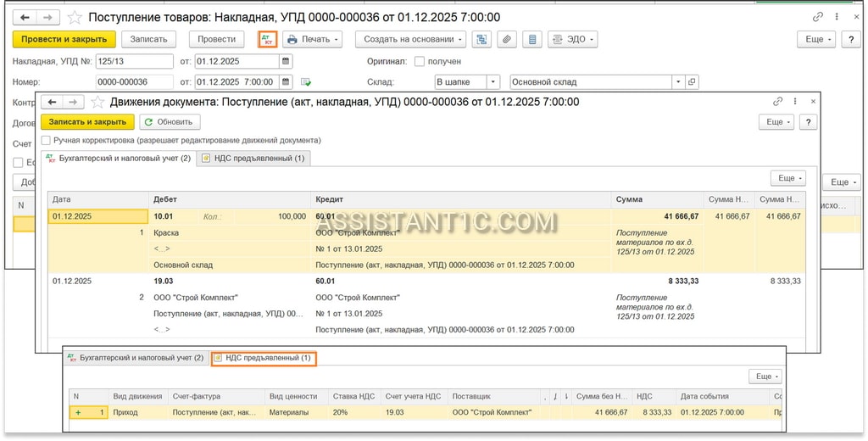Enable Ручная корректировка checkbox

click(46, 140)
